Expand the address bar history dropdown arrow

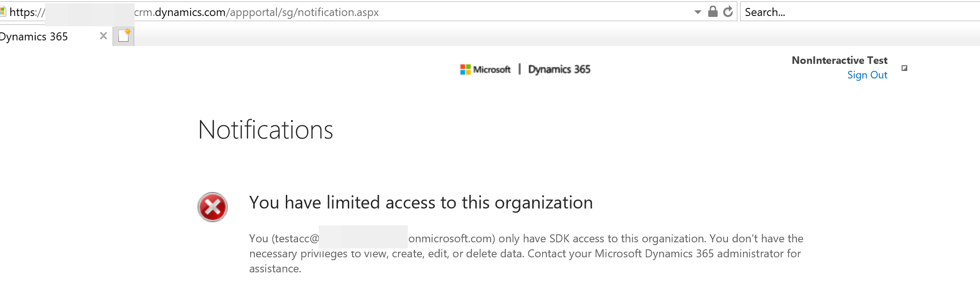point(698,12)
